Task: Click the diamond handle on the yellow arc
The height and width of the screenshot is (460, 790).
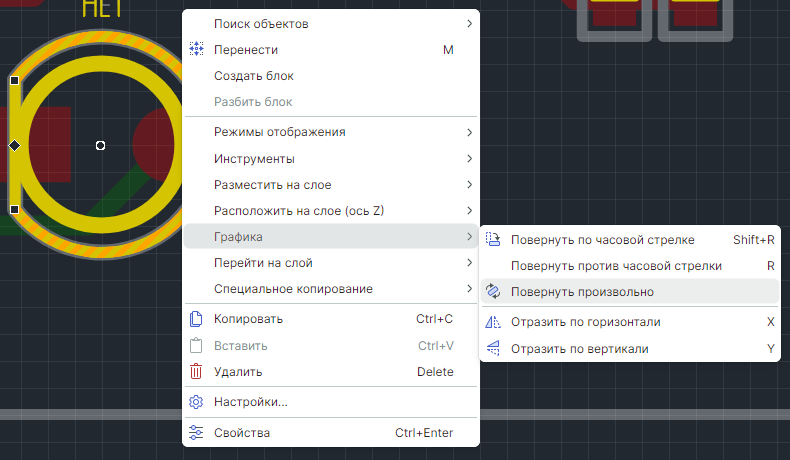Action: [15, 146]
